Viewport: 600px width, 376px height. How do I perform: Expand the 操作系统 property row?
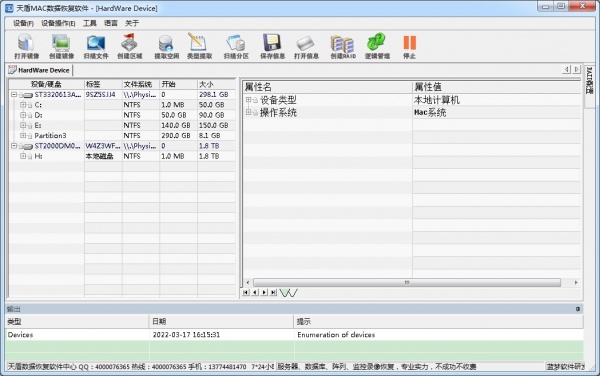pyautogui.click(x=248, y=112)
